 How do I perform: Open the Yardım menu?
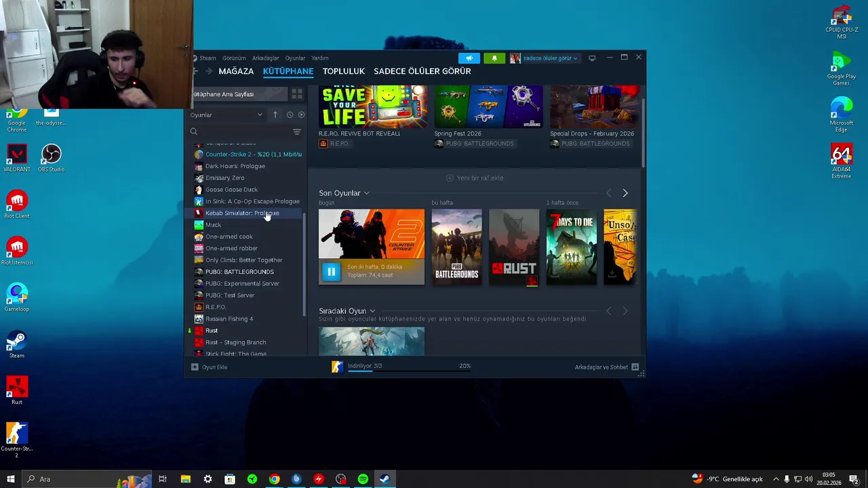click(x=319, y=58)
